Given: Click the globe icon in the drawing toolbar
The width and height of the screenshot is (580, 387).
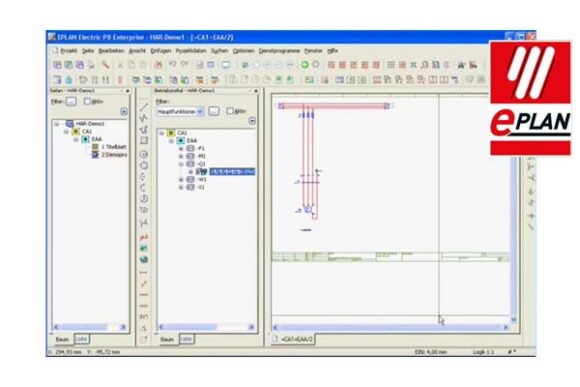Looking at the screenshot, I should [x=144, y=259].
